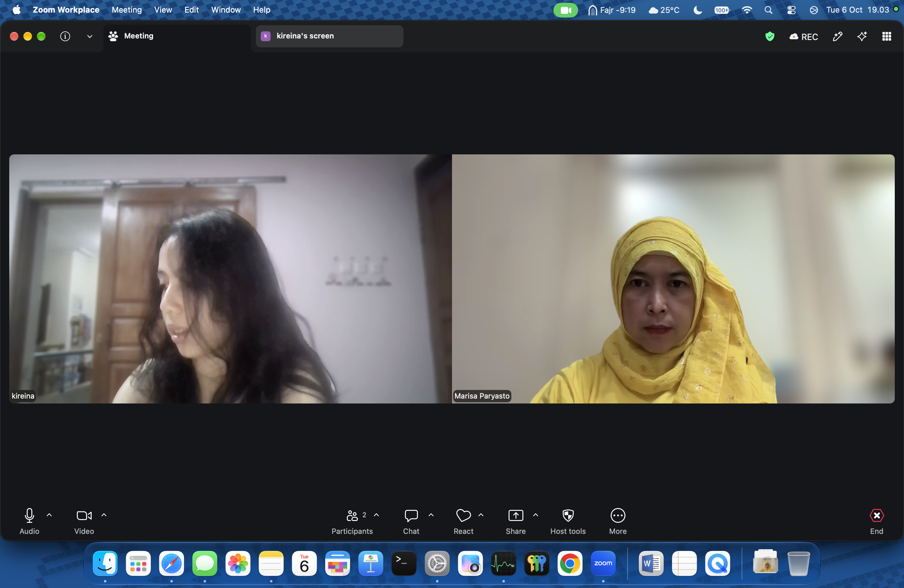The width and height of the screenshot is (904, 588).
Task: Open the React heart icon
Action: click(x=463, y=515)
